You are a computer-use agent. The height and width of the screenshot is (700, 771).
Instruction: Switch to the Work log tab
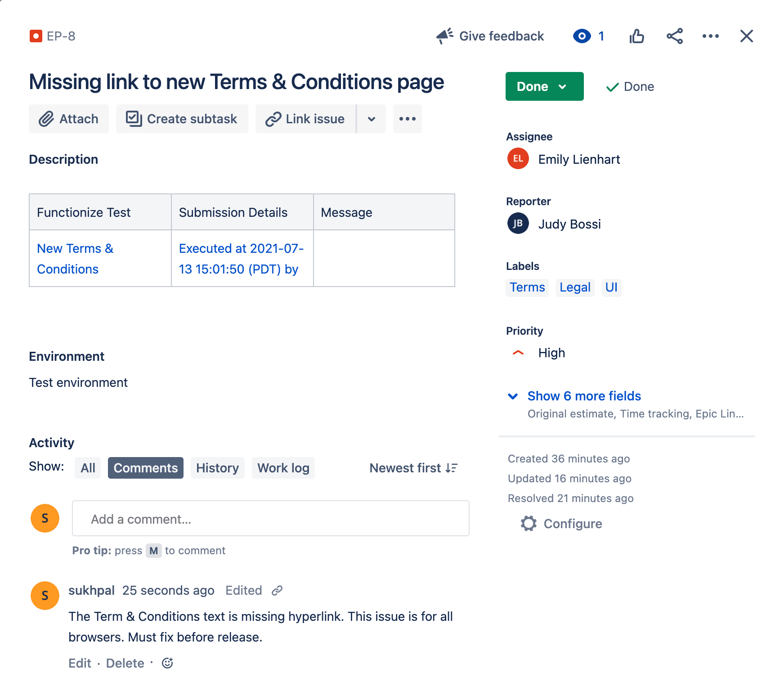click(283, 468)
